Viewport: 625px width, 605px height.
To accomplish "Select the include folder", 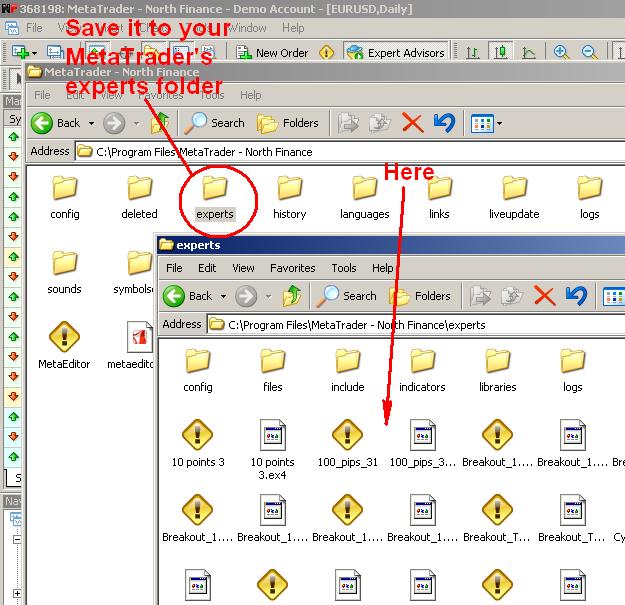I will [x=348, y=371].
